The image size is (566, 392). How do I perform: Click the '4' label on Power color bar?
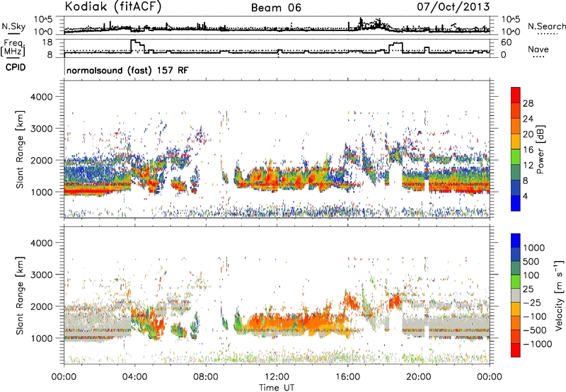526,196
